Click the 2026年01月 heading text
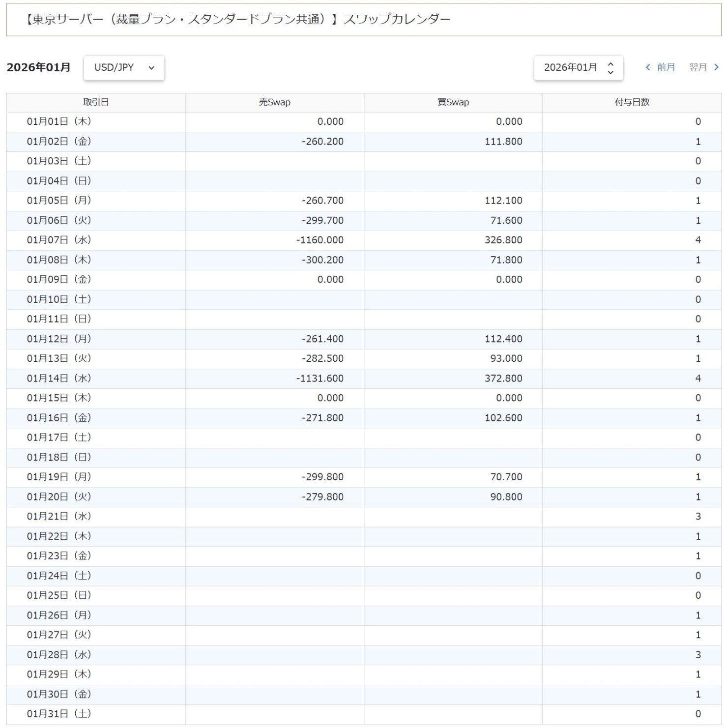Viewport: 728px width, 728px height. click(x=38, y=67)
